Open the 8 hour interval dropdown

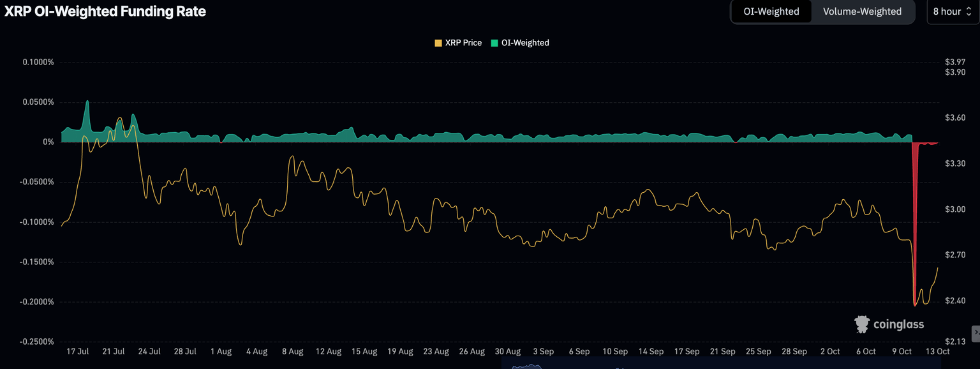click(951, 11)
